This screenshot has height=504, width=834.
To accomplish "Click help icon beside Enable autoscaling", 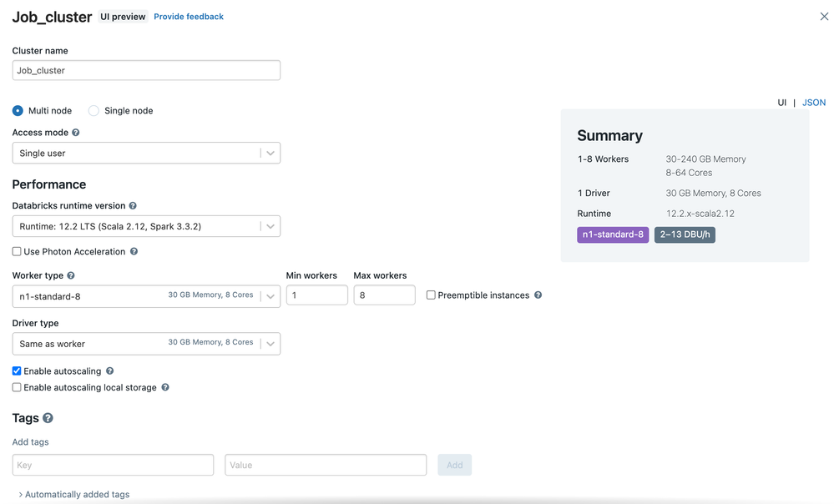I will (x=110, y=371).
